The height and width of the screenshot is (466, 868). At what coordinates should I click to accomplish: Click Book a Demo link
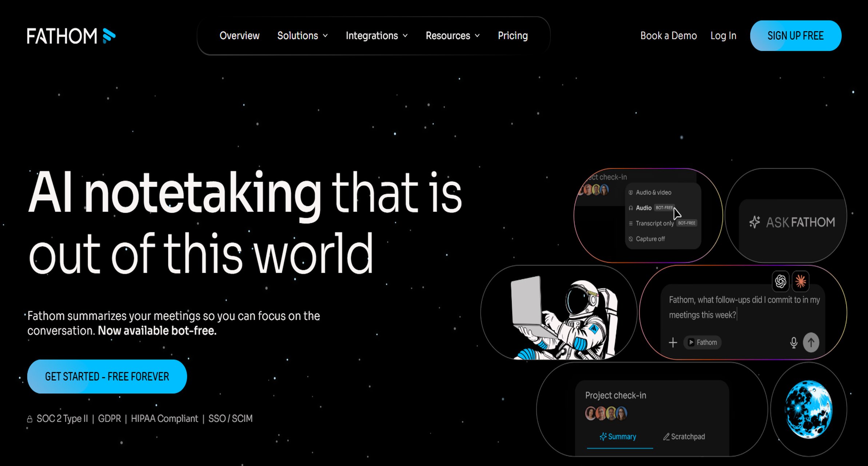[668, 36]
